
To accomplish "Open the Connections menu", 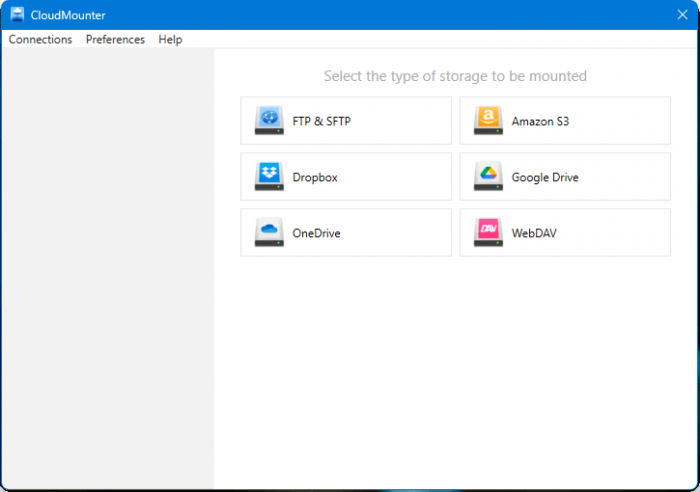I will (40, 40).
